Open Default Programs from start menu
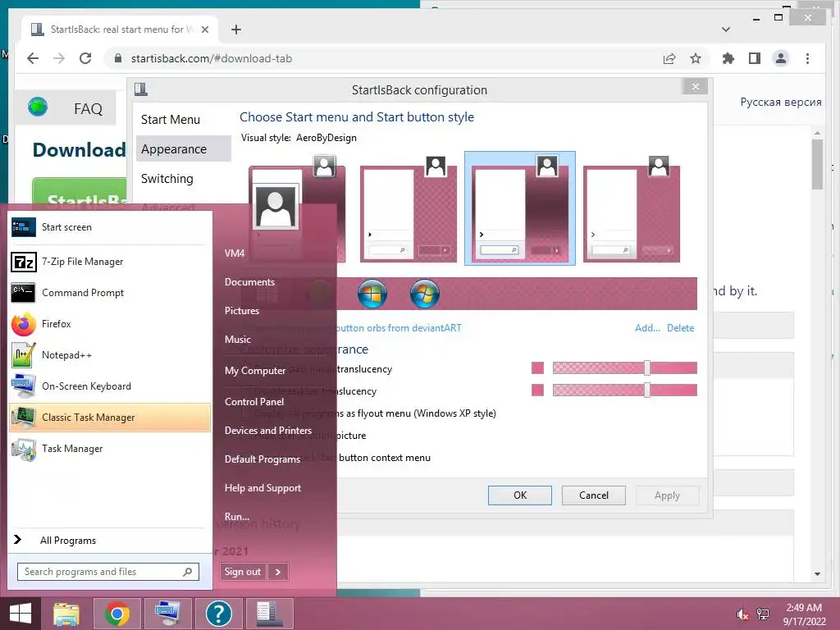 click(x=262, y=459)
